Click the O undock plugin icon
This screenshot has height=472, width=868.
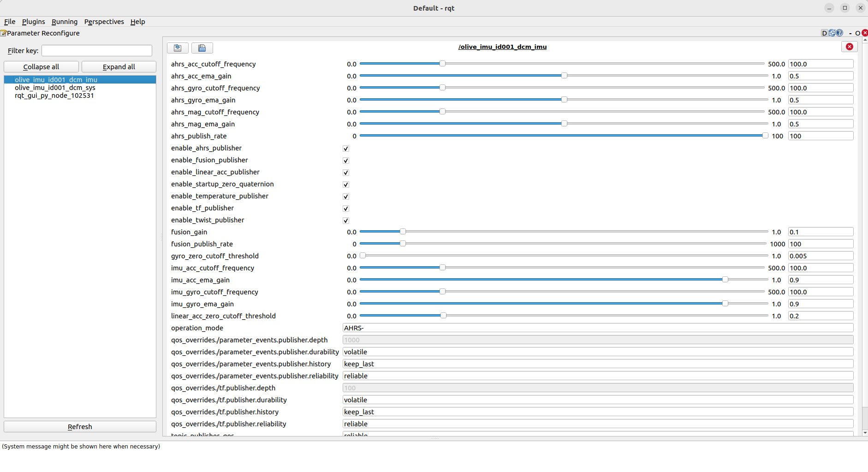coord(857,33)
